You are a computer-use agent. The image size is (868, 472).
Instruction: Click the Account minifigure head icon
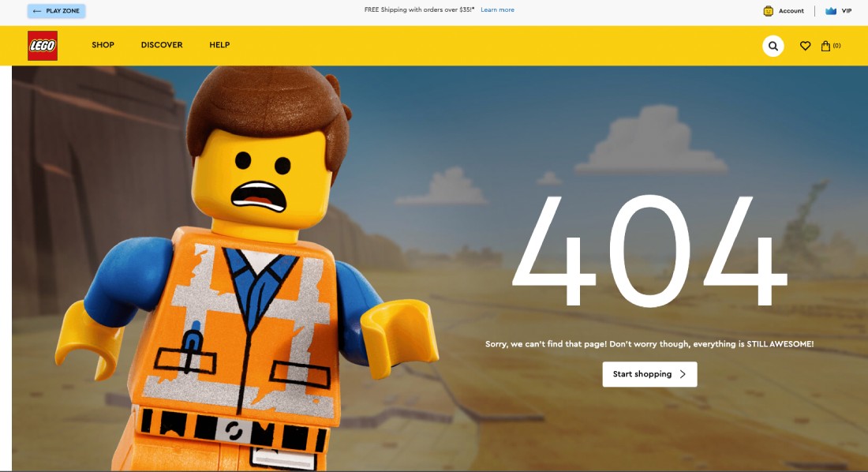(768, 11)
